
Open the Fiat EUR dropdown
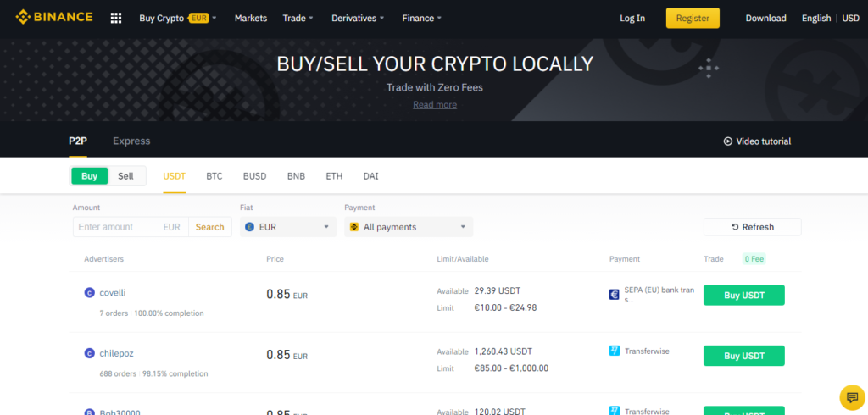pos(288,227)
